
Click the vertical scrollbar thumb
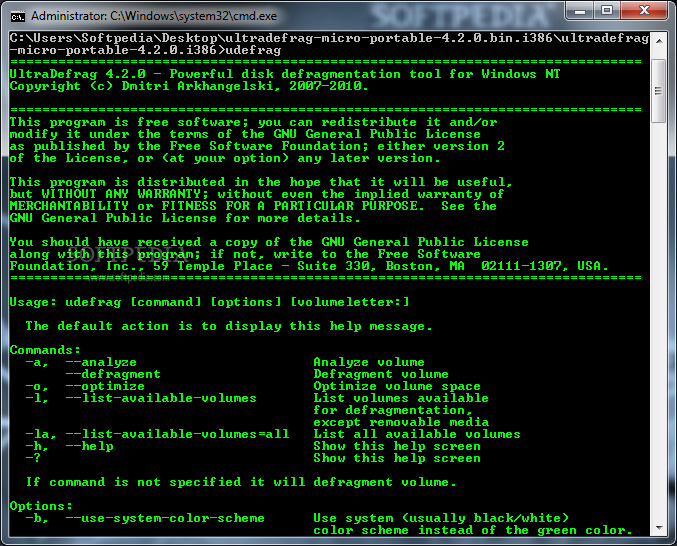(x=659, y=91)
